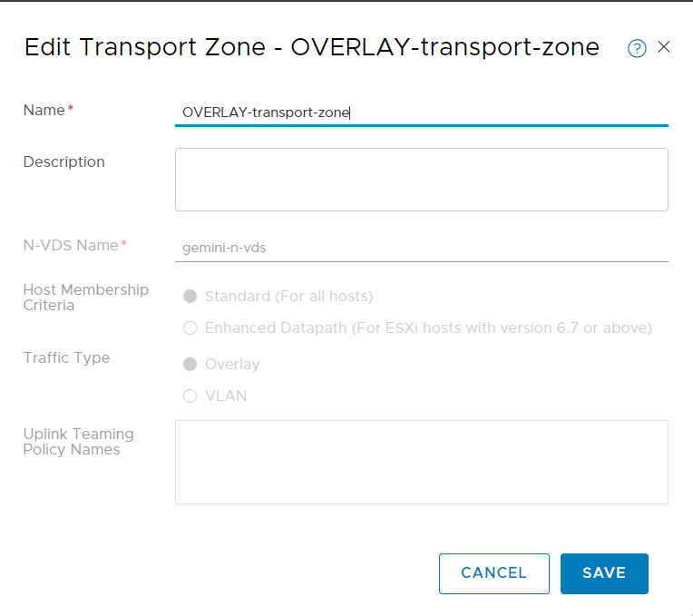Click the Uplink Teaming Policy Names box
The image size is (693, 616).
tap(421, 462)
